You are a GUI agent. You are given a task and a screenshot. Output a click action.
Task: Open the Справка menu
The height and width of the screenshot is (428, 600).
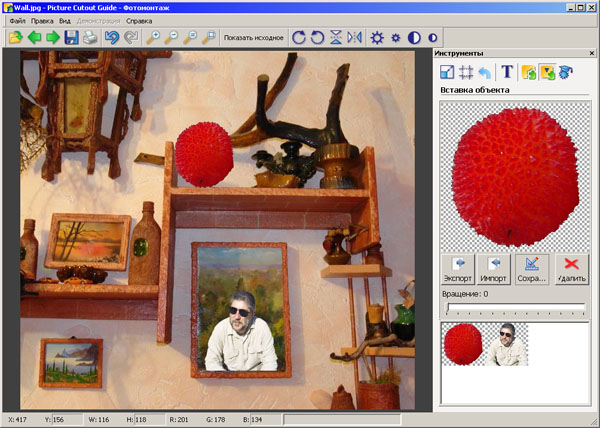(x=140, y=20)
